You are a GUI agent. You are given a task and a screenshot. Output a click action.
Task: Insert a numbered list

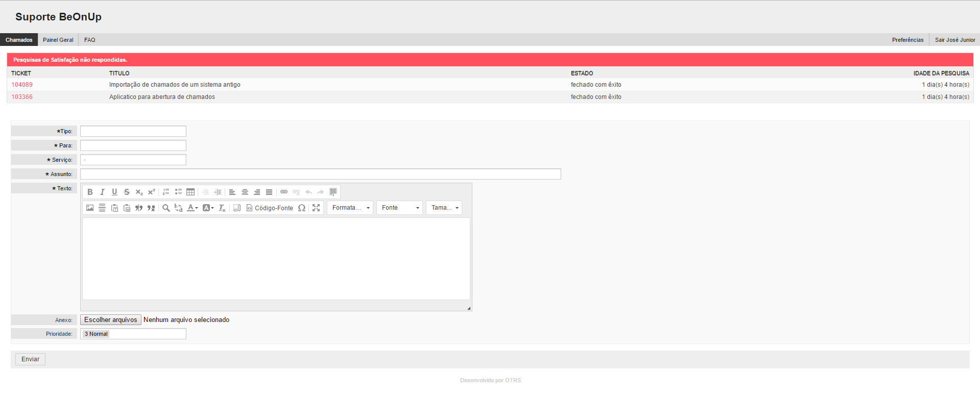tap(166, 192)
